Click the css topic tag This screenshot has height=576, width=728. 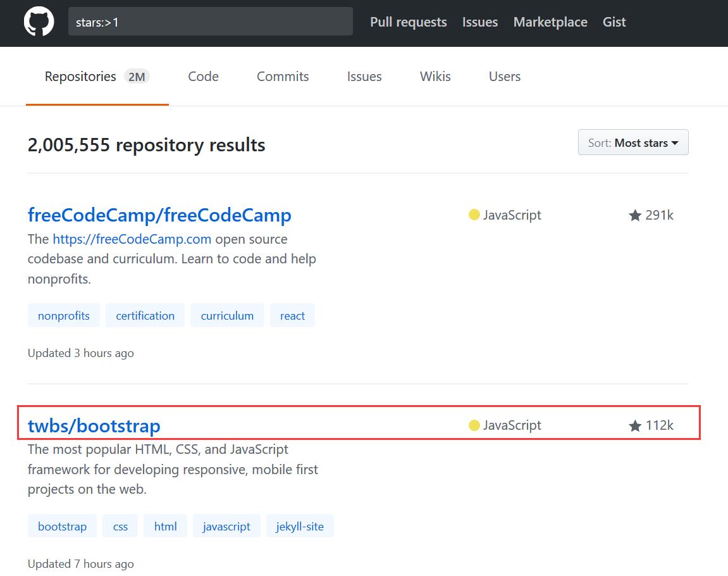(120, 526)
